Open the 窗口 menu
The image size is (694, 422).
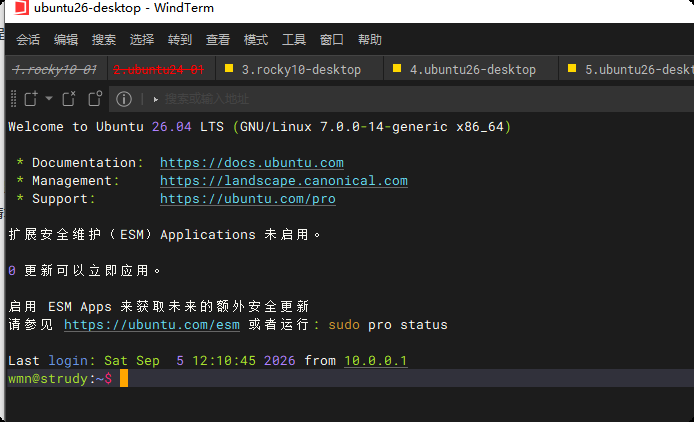(332, 40)
